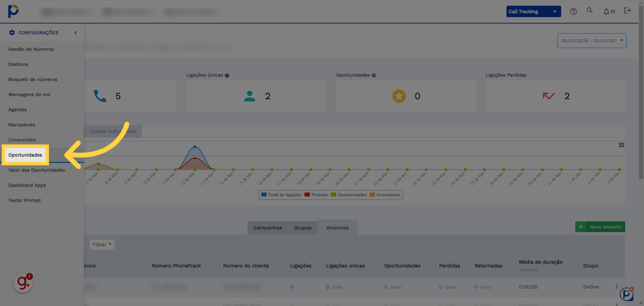This screenshot has width=644, height=306.
Task: Click the phone calls icon
Action: 100,96
